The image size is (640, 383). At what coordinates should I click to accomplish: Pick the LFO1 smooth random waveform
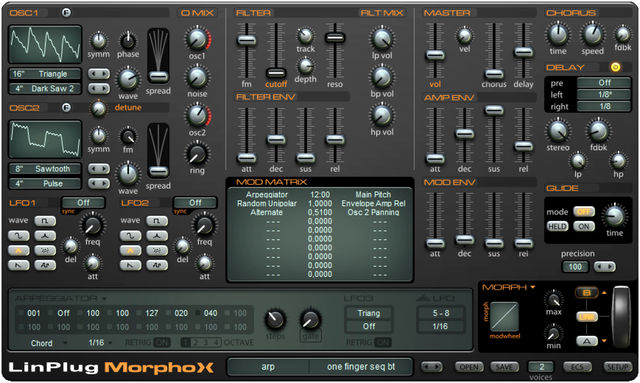pos(45,265)
